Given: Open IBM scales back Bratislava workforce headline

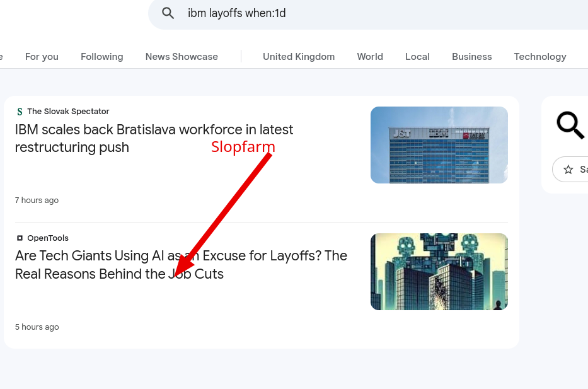Looking at the screenshot, I should tap(154, 139).
